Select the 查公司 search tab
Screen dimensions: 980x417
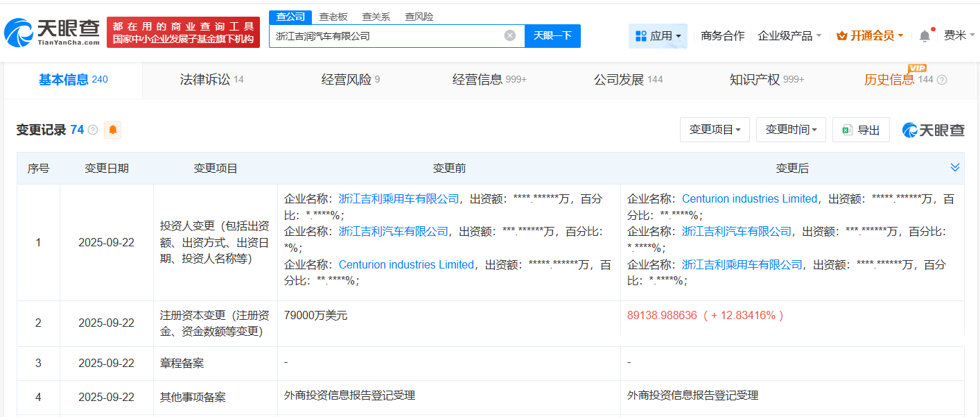(290, 17)
